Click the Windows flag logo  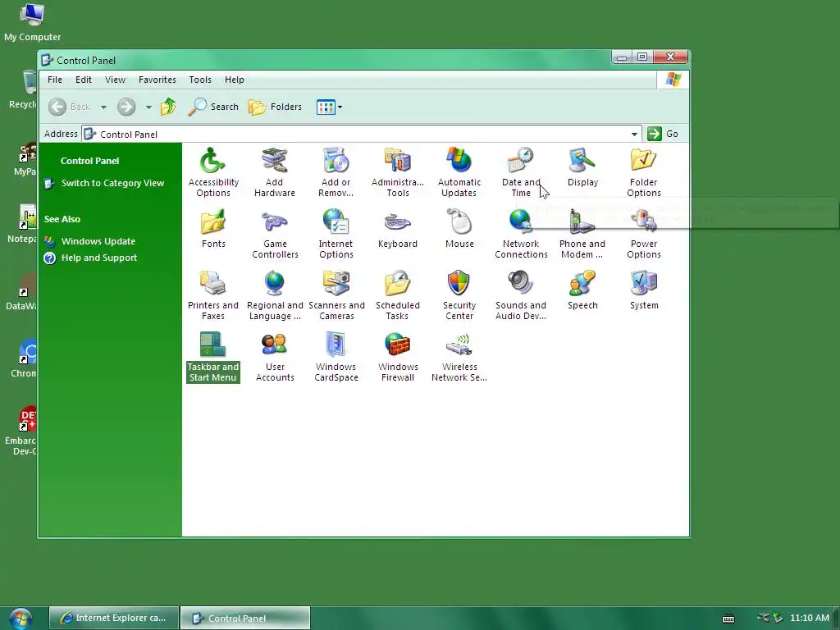pyautogui.click(x=673, y=80)
